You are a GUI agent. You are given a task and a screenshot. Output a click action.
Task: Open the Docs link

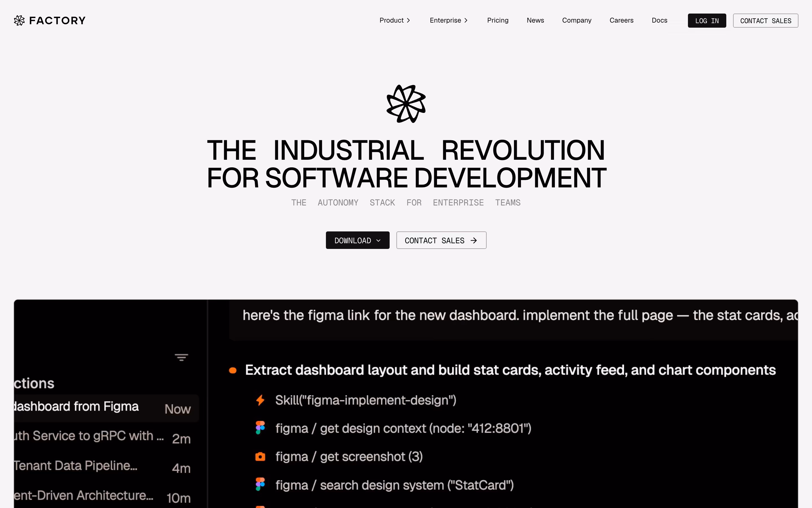659,21
